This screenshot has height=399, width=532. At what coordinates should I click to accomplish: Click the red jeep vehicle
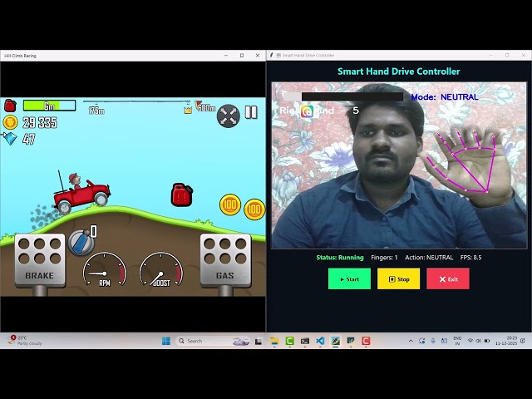81,193
